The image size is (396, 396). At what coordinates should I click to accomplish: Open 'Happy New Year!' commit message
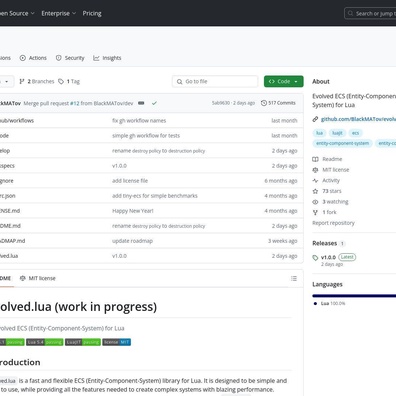tap(133, 211)
